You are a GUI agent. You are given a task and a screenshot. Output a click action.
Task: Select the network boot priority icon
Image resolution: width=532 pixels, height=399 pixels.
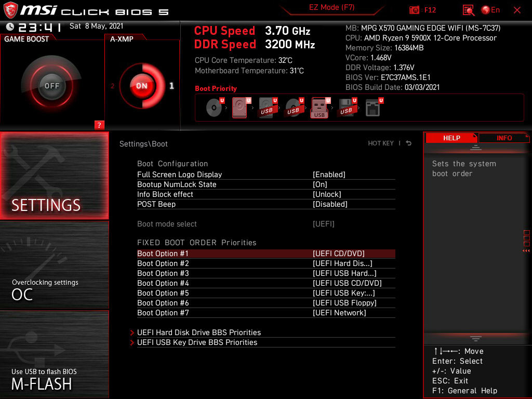coord(373,108)
